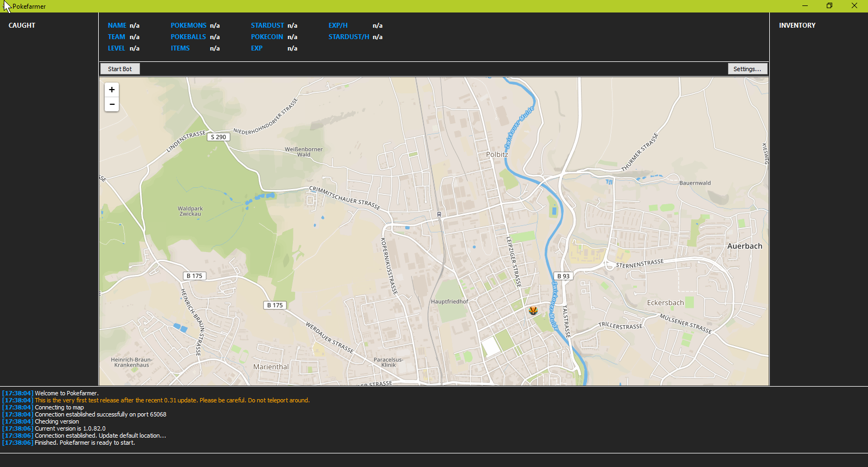Zoom in on the map with plus

coord(112,90)
